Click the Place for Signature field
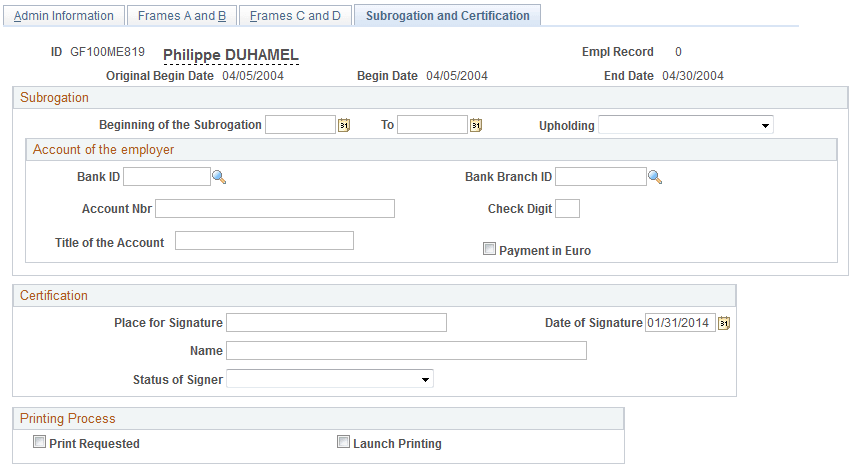Viewport: 853px width, 468px height. click(336, 322)
